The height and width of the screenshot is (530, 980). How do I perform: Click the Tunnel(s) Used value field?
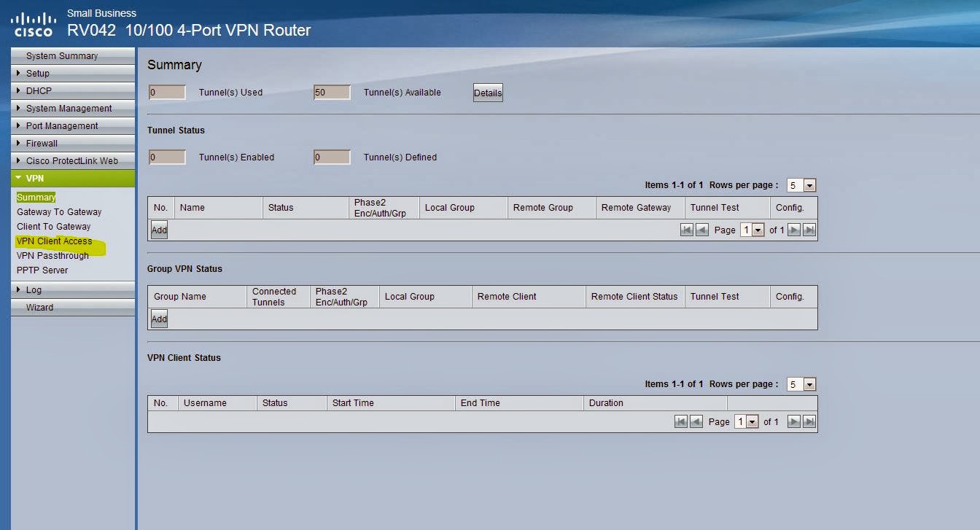[x=167, y=93]
